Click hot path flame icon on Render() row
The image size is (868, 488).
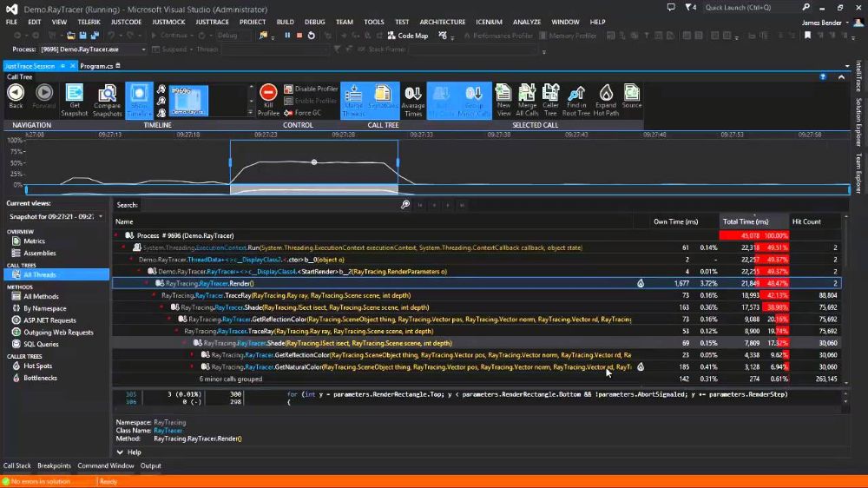(641, 284)
